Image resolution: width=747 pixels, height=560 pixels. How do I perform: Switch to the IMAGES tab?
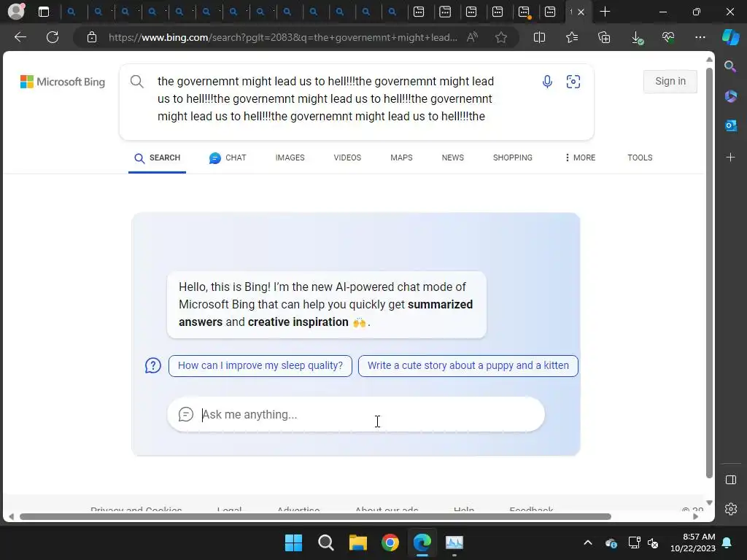point(290,157)
